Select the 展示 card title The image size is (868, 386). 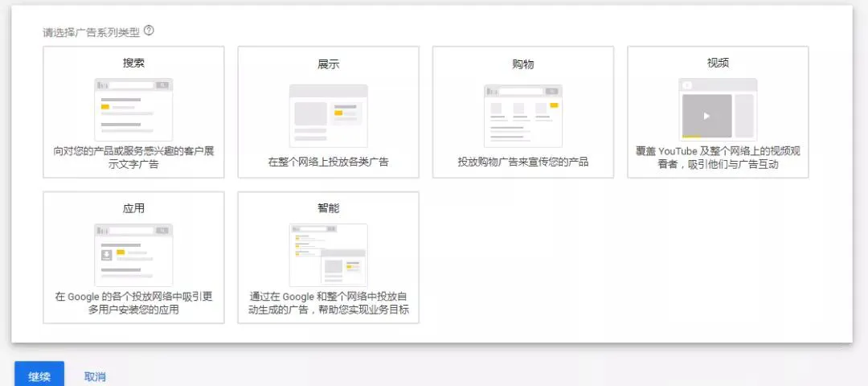click(x=328, y=64)
